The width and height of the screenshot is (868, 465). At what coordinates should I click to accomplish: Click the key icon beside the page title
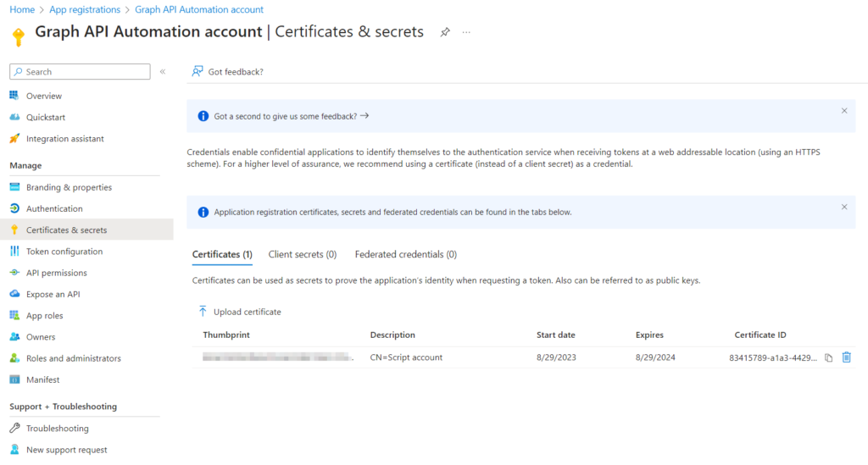tap(19, 36)
